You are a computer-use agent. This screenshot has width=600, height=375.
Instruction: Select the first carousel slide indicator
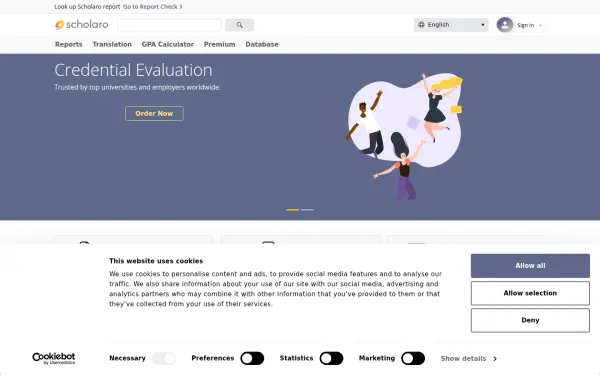point(292,210)
